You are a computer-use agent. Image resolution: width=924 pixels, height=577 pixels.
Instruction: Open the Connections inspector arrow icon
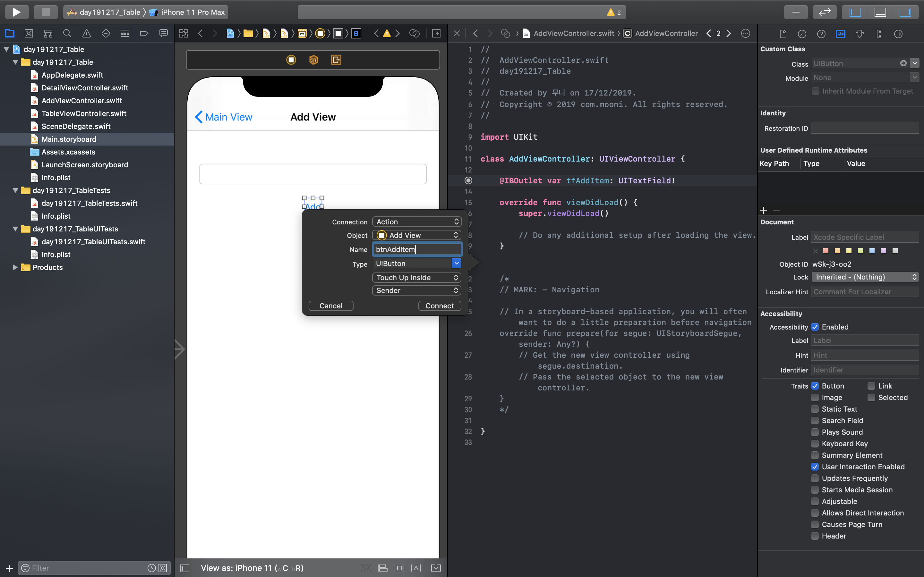(x=898, y=34)
